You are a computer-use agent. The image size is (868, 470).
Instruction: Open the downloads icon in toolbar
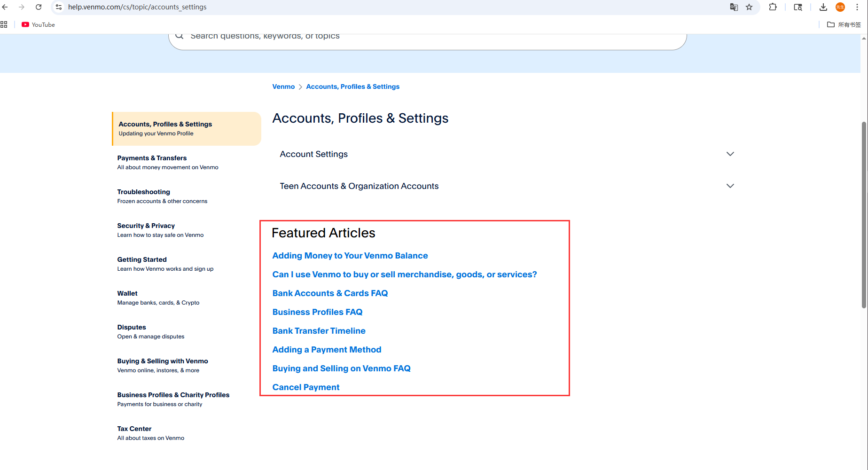coord(823,7)
